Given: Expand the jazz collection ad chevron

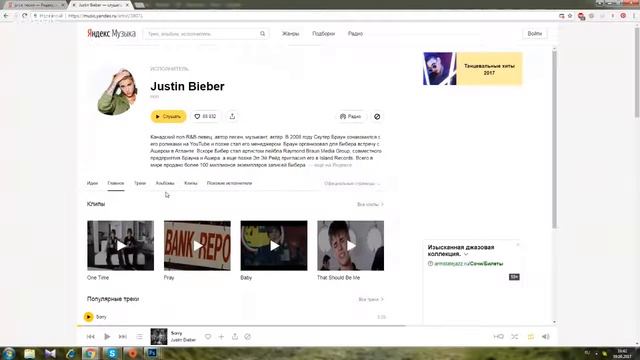Looking at the screenshot, I should [466, 254].
